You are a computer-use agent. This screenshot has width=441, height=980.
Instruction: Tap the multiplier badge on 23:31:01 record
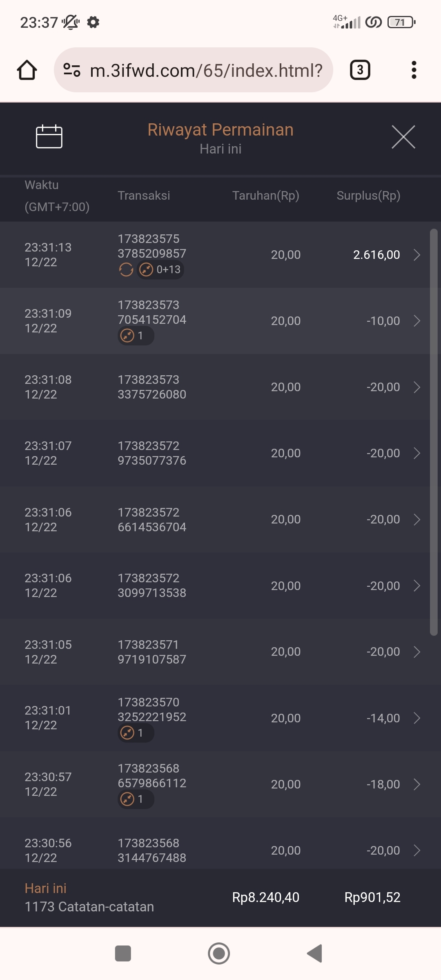(136, 733)
